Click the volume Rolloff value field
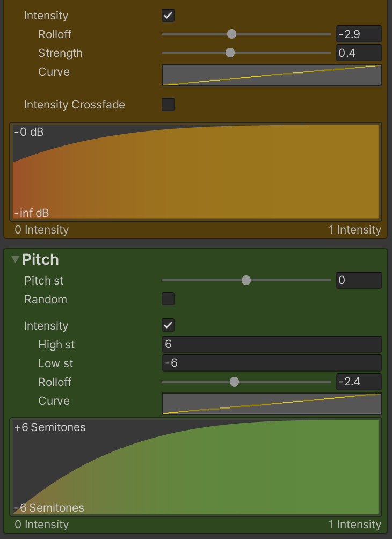The image size is (392, 539). pyautogui.click(x=359, y=34)
